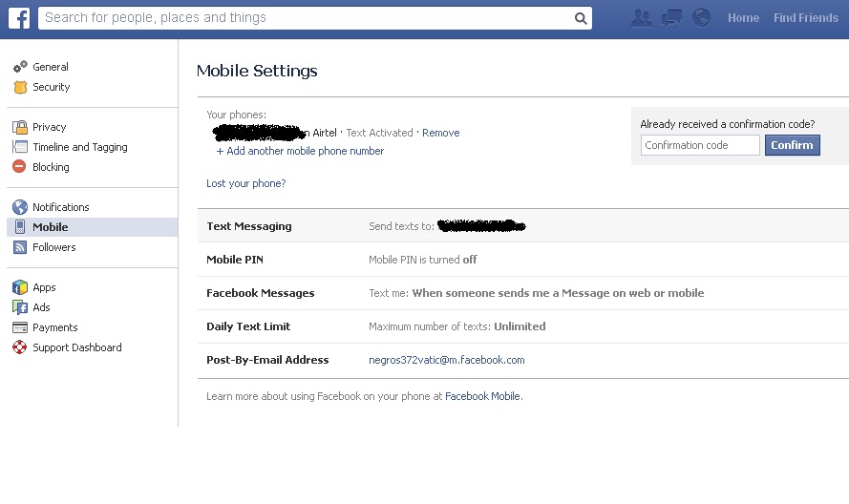Open Blocking settings
849x504 pixels.
pos(51,167)
